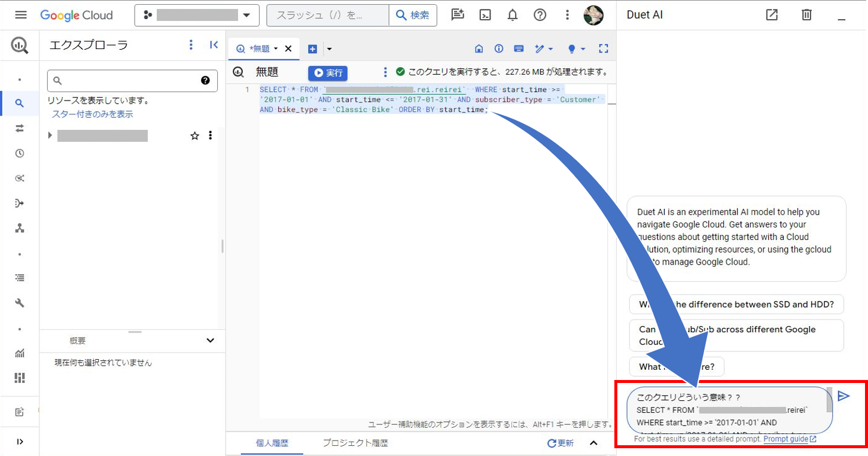
Task: Collapse the エクスプローラ panel
Action: tap(214, 45)
